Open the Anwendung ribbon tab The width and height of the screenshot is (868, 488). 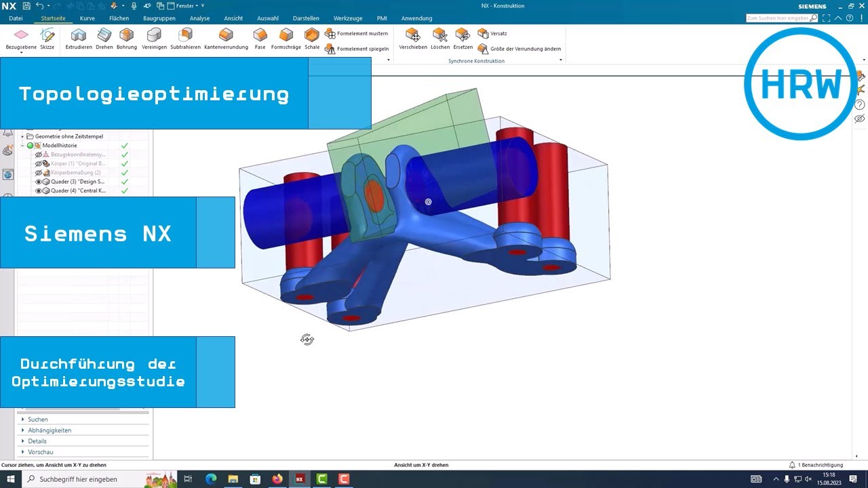pos(416,18)
